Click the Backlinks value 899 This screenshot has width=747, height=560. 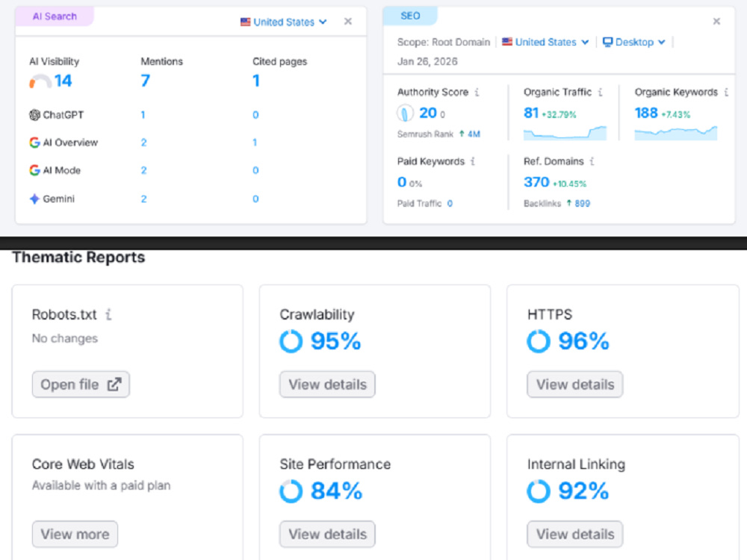click(582, 203)
